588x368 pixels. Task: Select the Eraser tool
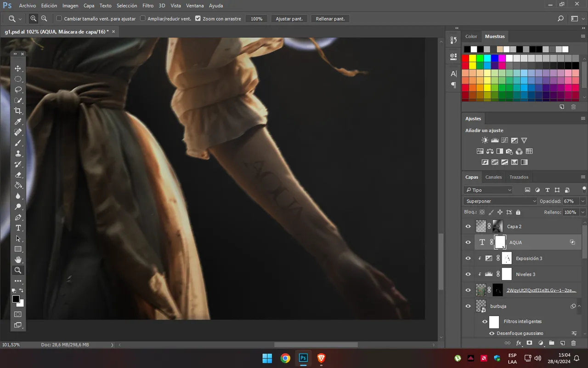18,175
